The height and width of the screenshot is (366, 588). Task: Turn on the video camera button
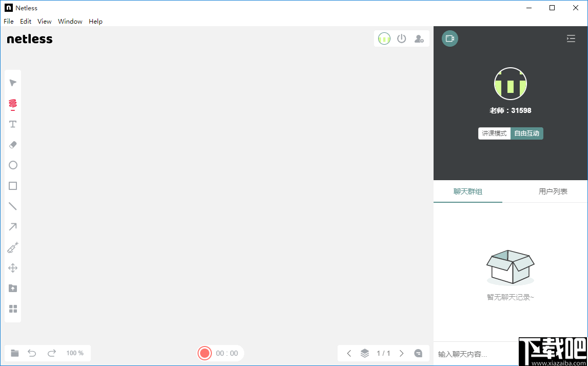[450, 38]
